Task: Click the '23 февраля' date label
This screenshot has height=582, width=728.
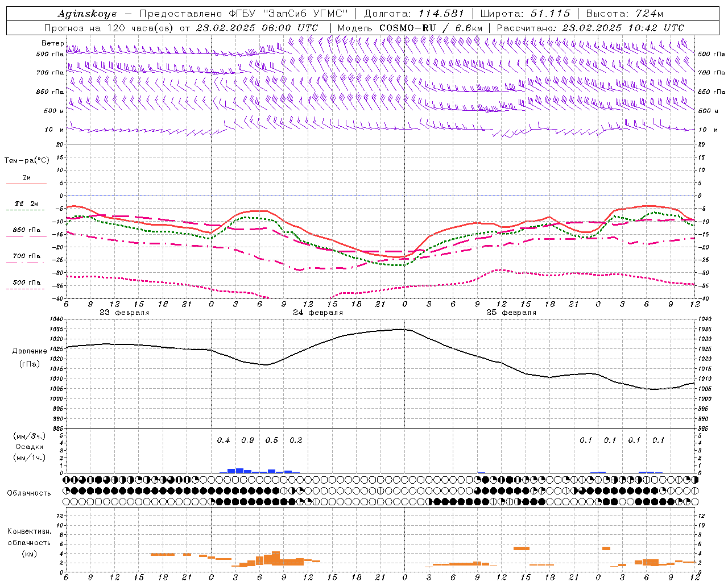Action: coord(125,313)
